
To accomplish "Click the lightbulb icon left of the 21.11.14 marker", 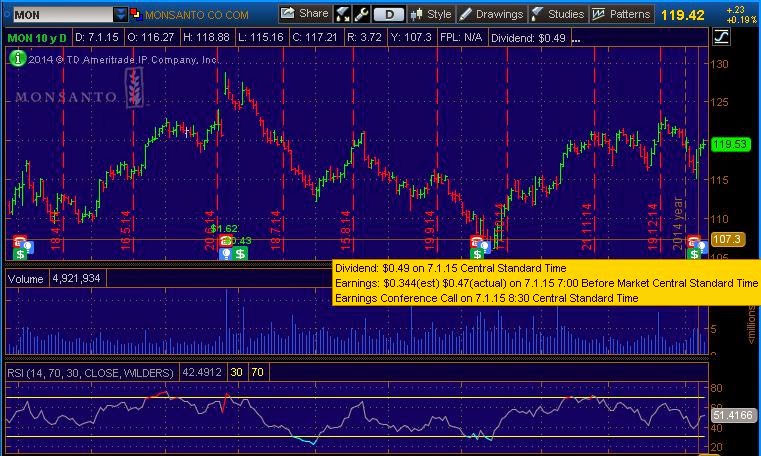I will (x=485, y=247).
